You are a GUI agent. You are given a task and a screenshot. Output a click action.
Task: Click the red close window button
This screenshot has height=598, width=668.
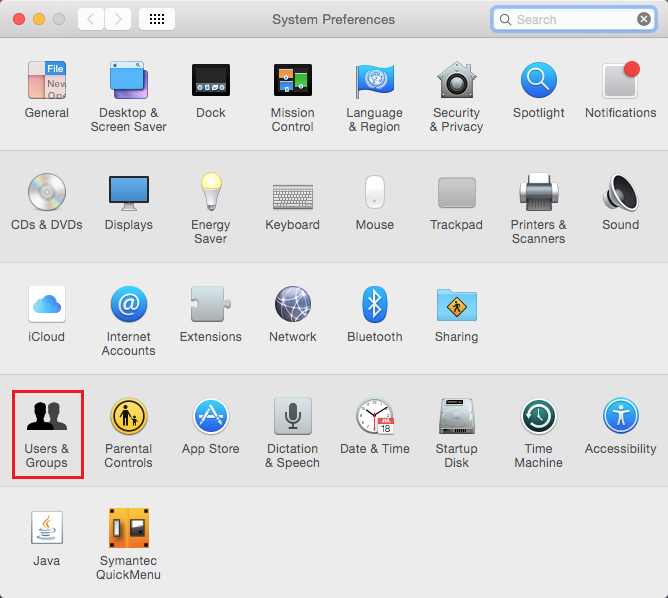click(x=19, y=19)
